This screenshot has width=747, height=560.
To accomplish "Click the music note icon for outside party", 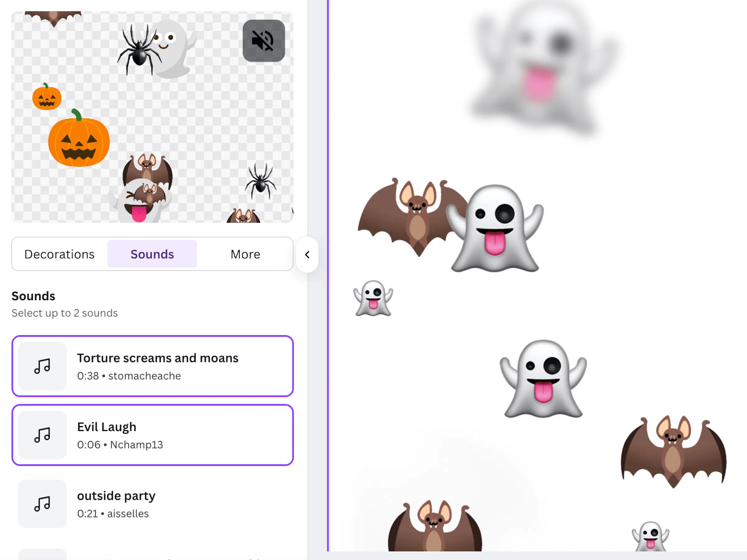I will [x=42, y=504].
